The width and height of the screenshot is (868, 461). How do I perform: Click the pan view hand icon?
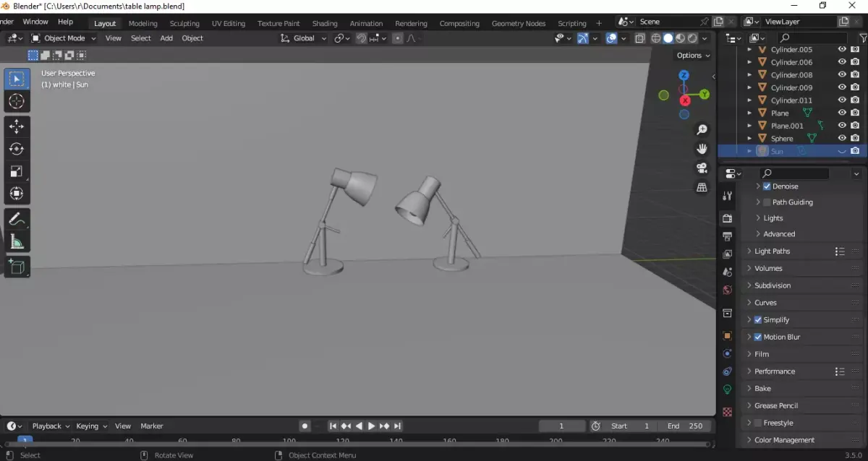pyautogui.click(x=702, y=149)
